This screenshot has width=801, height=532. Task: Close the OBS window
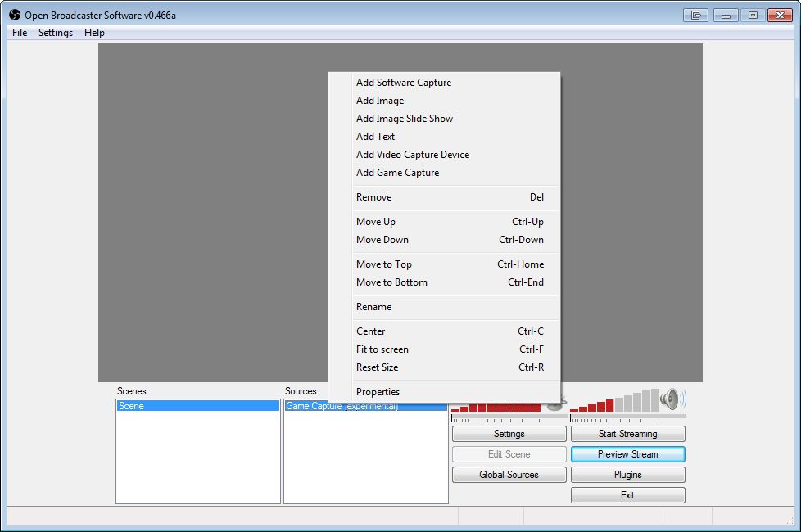780,16
